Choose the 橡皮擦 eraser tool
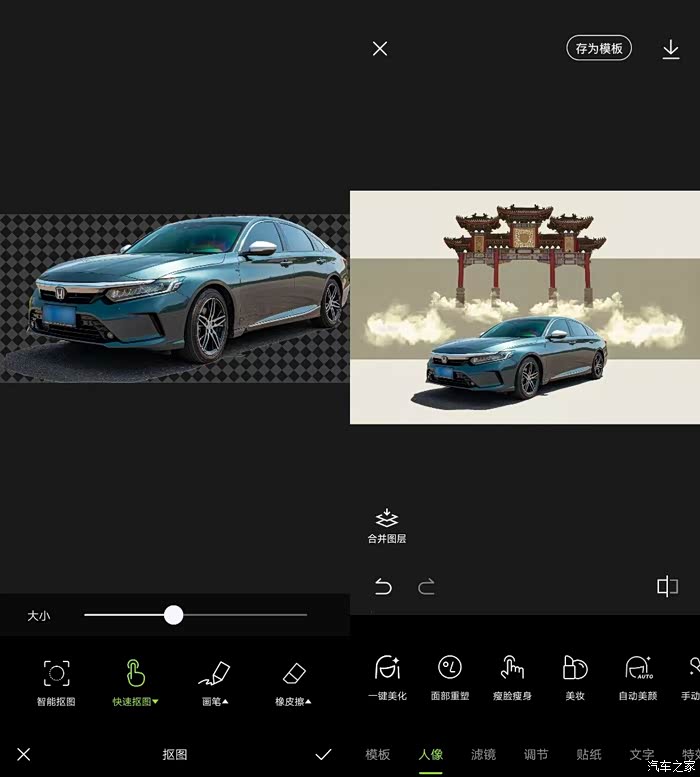Viewport: 700px width, 777px height. (293, 682)
